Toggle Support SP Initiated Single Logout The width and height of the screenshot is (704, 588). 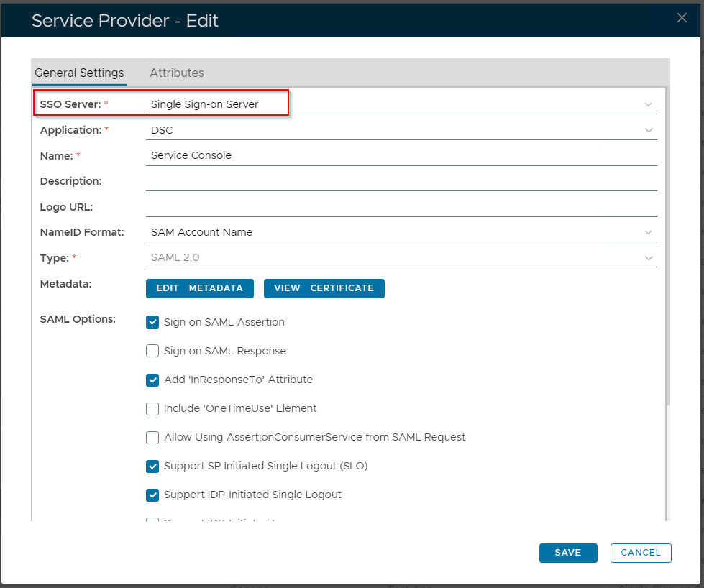click(152, 466)
